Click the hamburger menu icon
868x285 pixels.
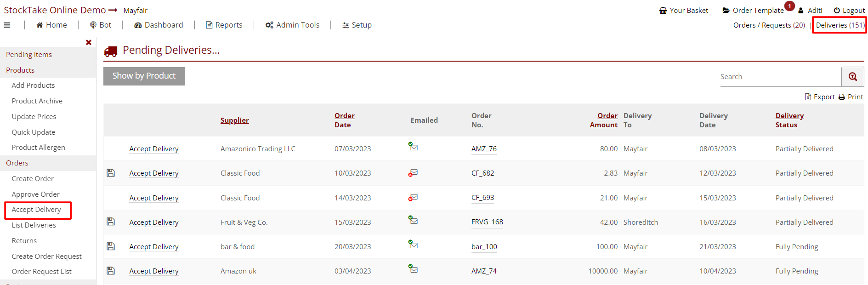click(x=7, y=25)
